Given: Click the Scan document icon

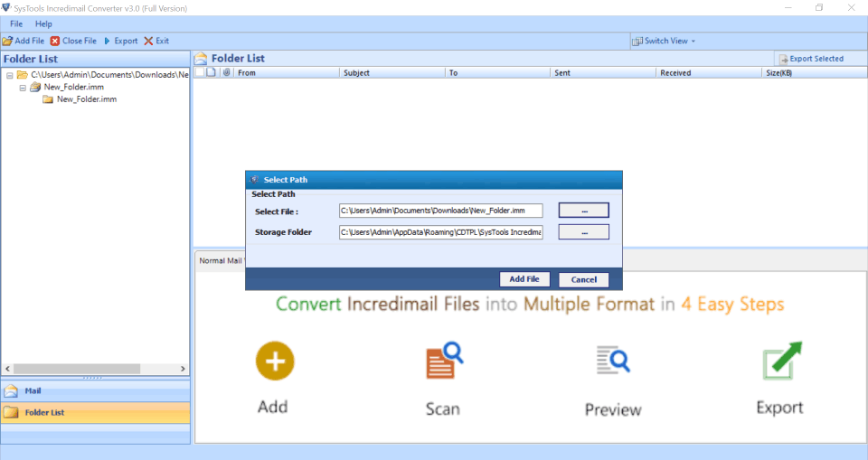Looking at the screenshot, I should [x=444, y=361].
